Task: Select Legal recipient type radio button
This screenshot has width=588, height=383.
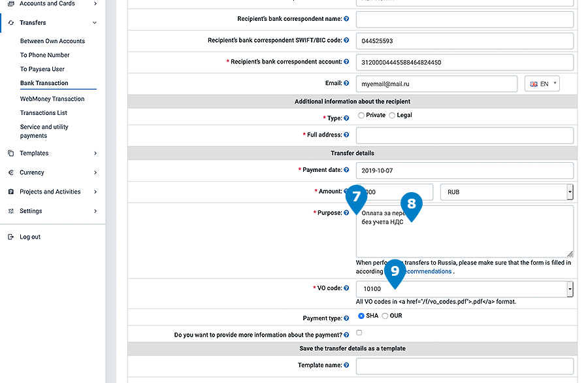Action: click(x=392, y=116)
